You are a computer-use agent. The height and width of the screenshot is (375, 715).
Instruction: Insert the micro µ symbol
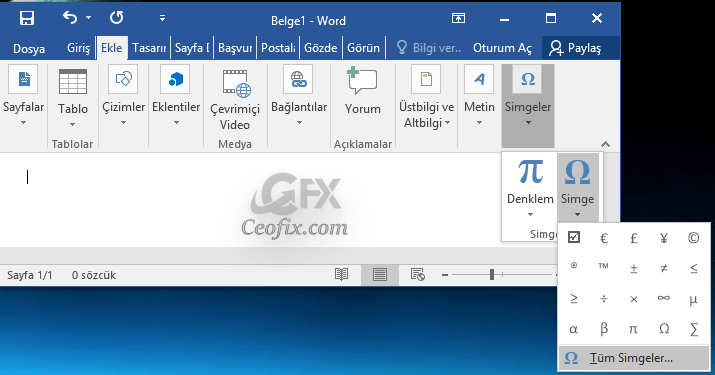(694, 299)
